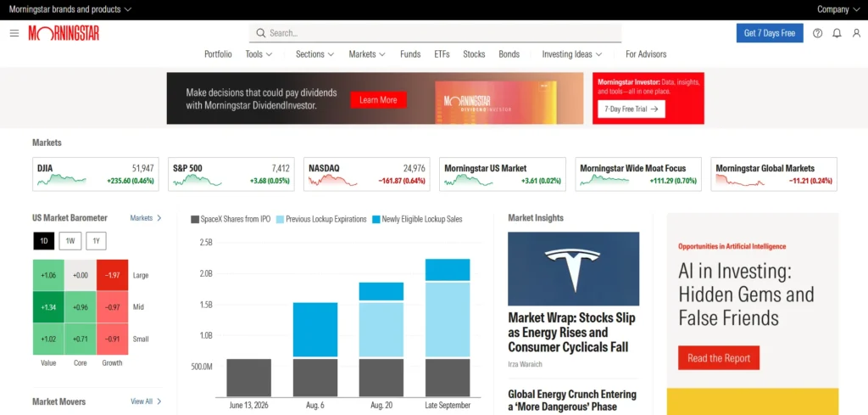Open the Markets dropdown menu
868x415 pixels.
(x=366, y=54)
